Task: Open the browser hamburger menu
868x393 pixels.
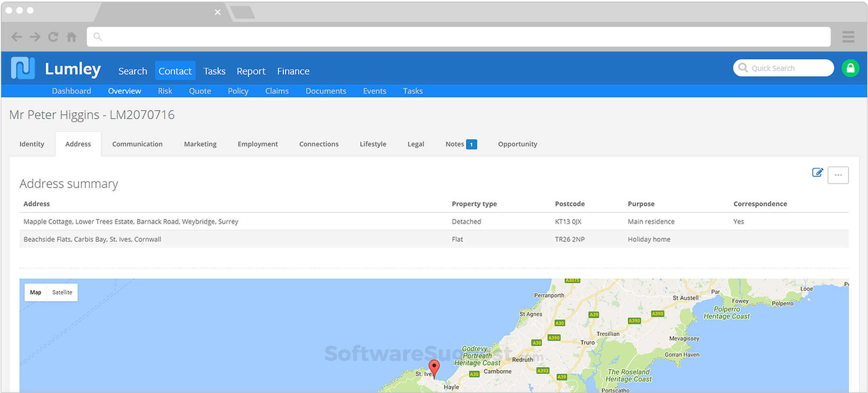Action: 848,37
